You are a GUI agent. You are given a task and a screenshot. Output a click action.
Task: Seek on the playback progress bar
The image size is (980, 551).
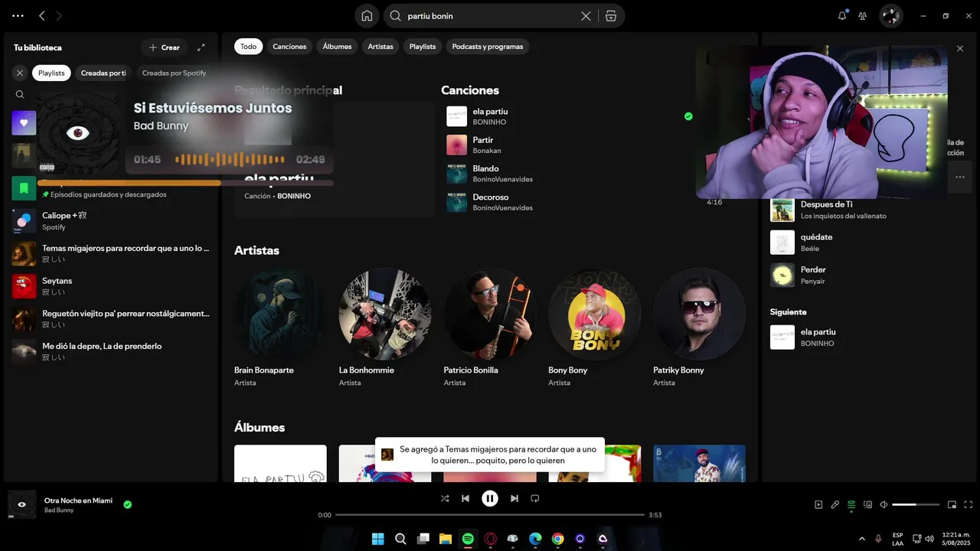point(490,515)
